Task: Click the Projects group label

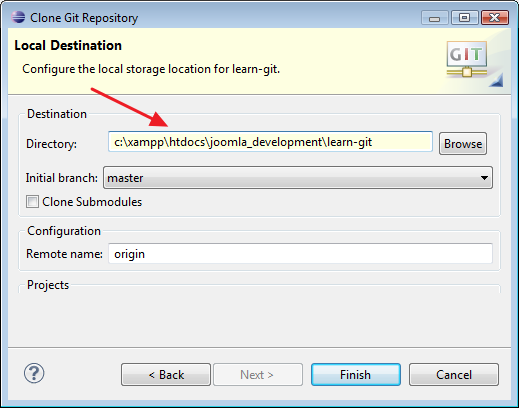Action: click(48, 285)
